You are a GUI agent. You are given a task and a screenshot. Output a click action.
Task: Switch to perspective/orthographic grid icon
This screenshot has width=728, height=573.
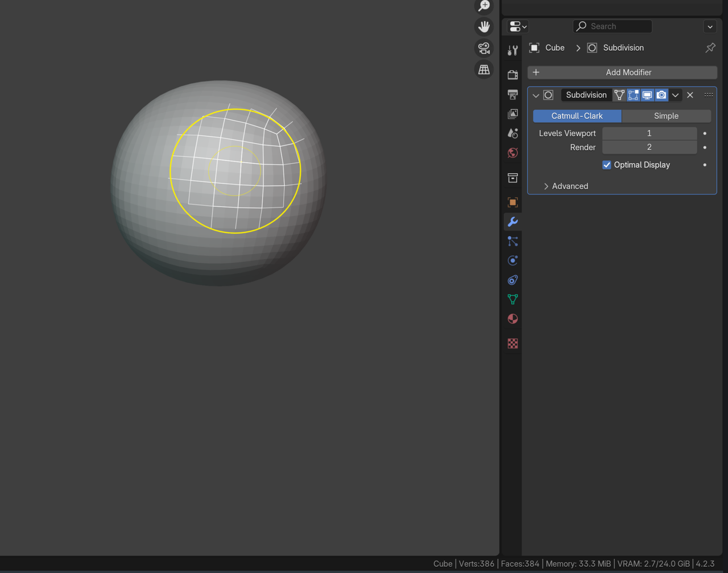[x=483, y=69]
